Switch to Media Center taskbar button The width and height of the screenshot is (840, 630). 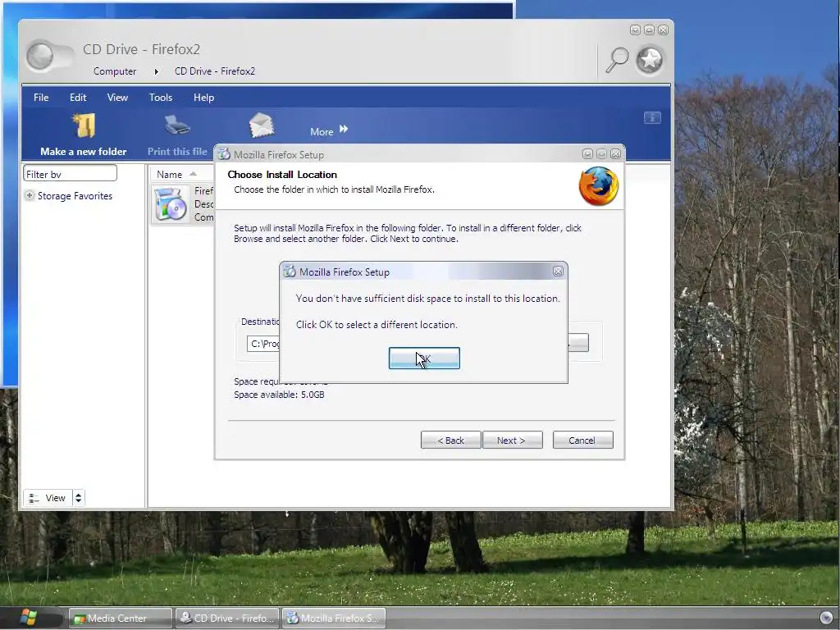(x=121, y=619)
